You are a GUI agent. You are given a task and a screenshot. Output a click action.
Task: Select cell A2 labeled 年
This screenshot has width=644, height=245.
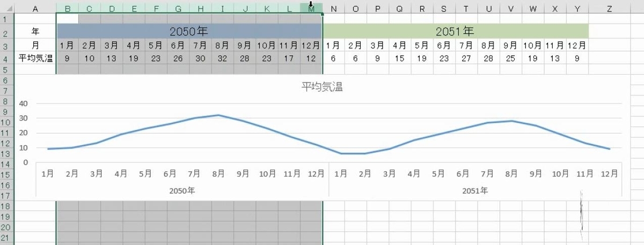(35, 32)
